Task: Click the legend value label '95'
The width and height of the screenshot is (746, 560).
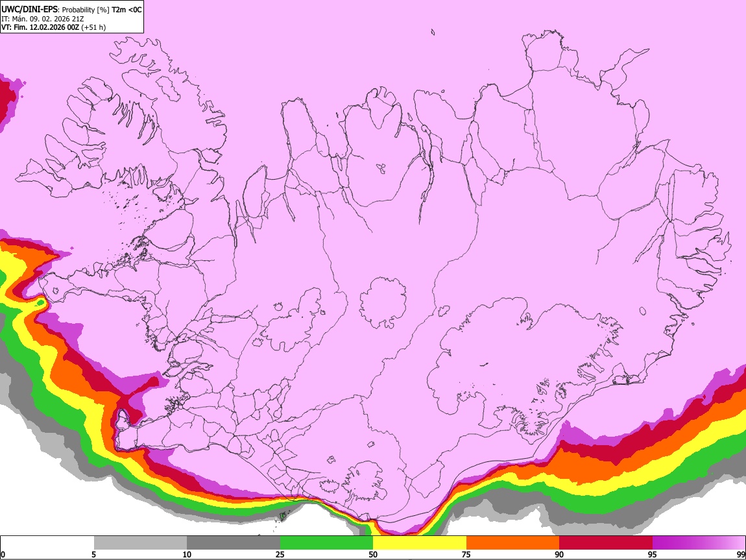Action: [653, 554]
